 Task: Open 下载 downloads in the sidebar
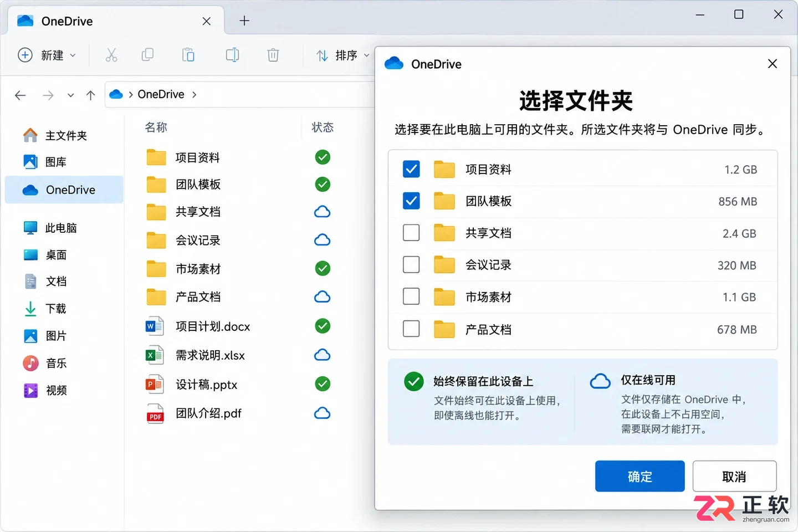tap(64, 309)
